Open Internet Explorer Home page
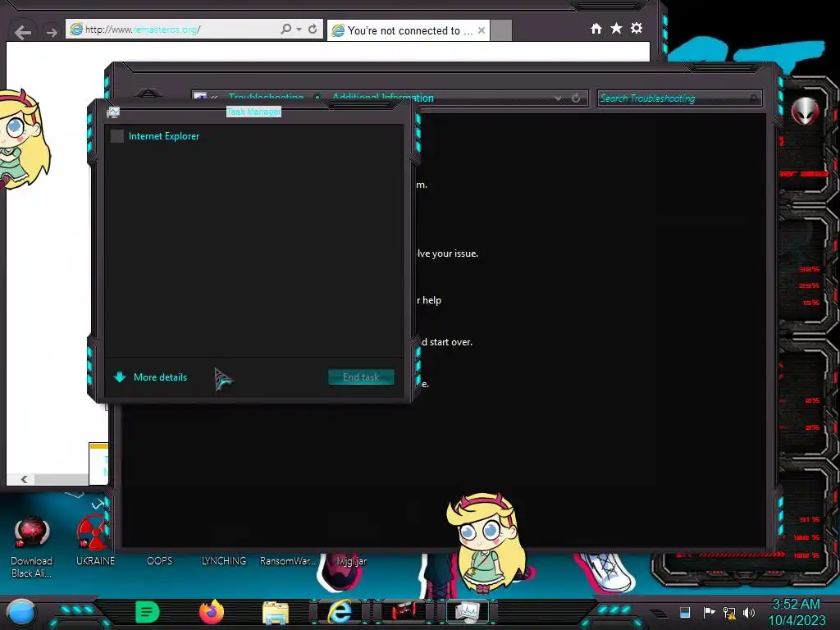Viewport: 840px width, 630px height. click(596, 29)
